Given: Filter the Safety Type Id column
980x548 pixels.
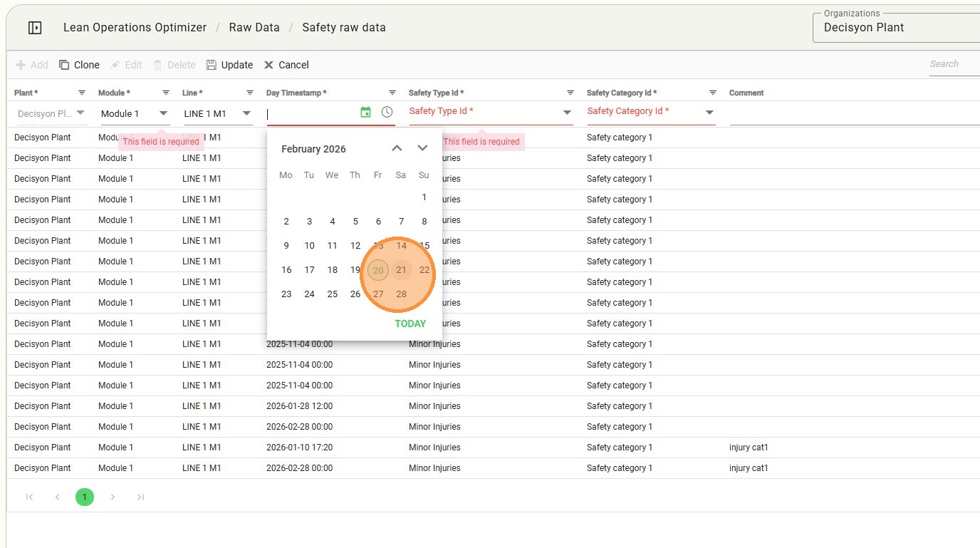Looking at the screenshot, I should [570, 93].
